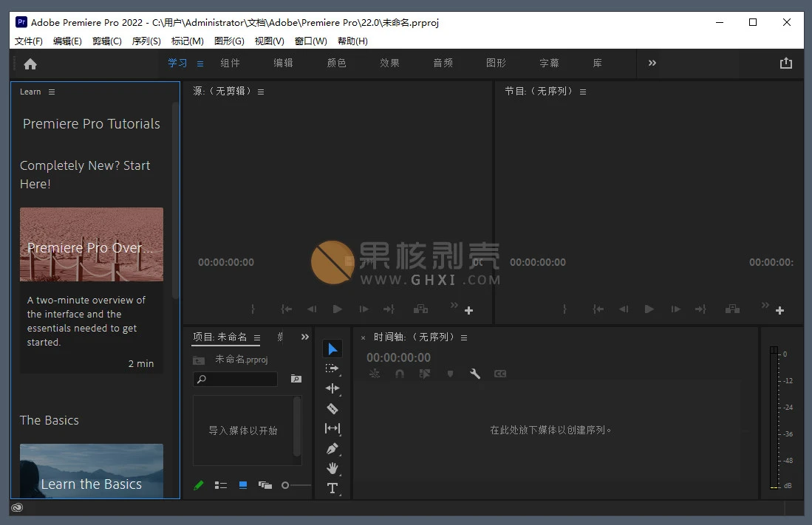Switch project panel to freeform view
Image resolution: width=812 pixels, height=525 pixels.
pyautogui.click(x=265, y=485)
